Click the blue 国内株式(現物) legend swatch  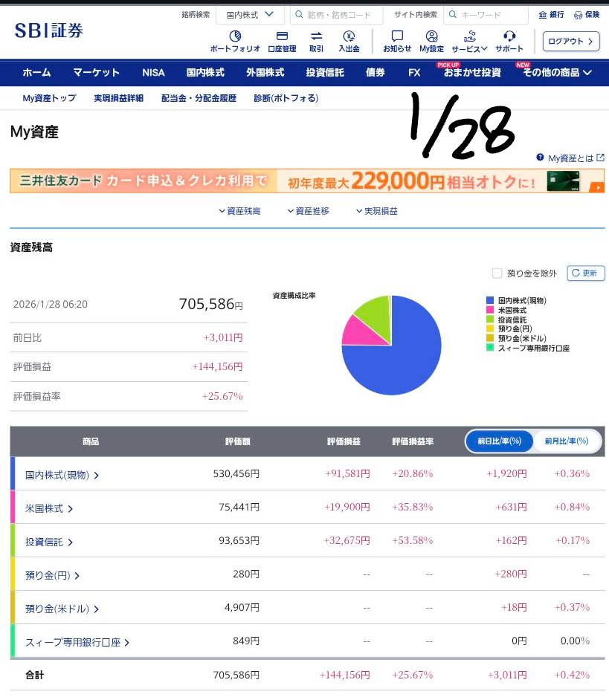point(489,300)
